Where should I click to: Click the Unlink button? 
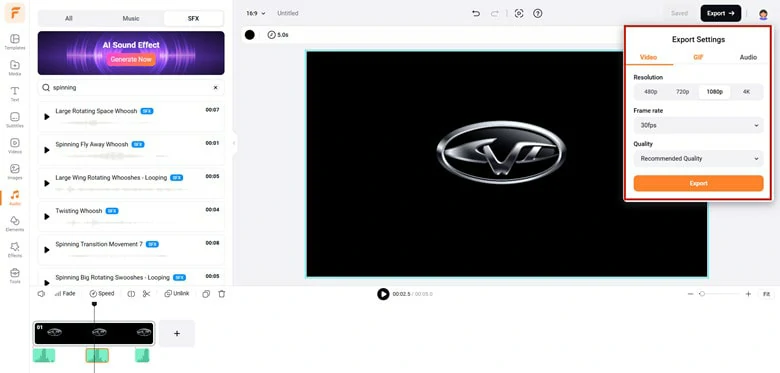click(x=177, y=294)
